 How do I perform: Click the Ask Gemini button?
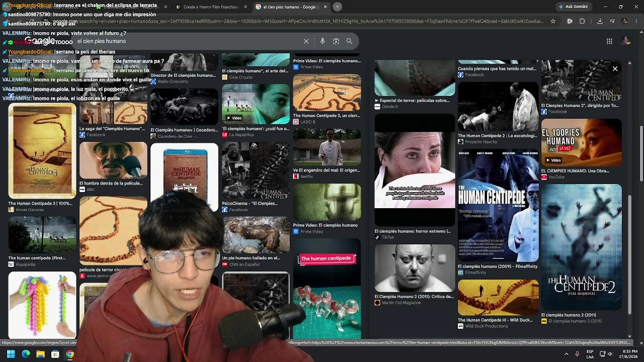click(573, 7)
